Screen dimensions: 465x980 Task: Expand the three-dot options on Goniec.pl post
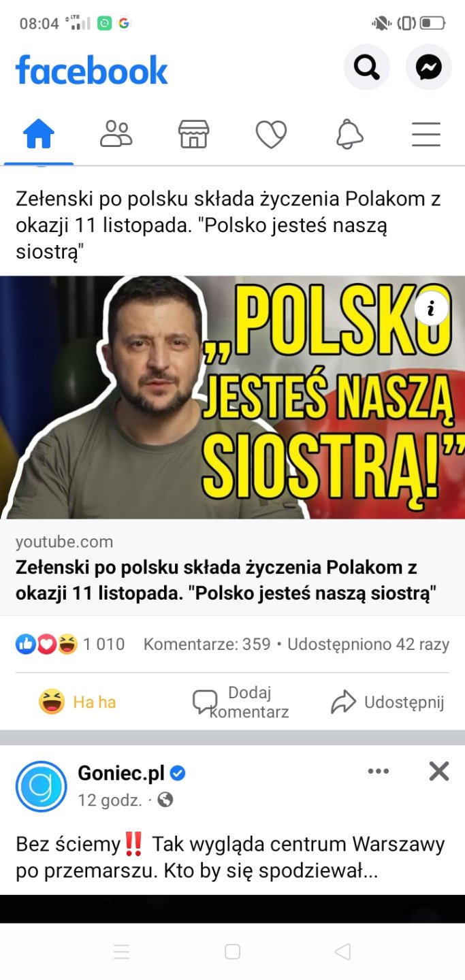(x=379, y=771)
